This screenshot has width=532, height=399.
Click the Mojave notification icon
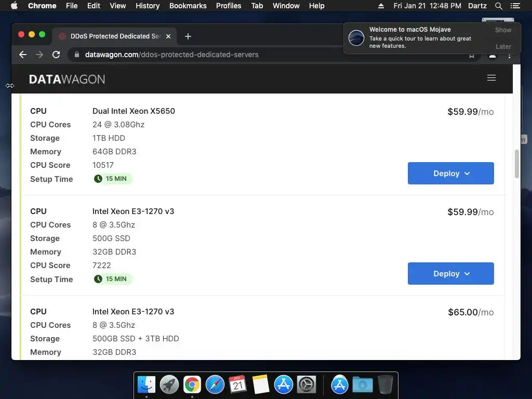pos(356,37)
